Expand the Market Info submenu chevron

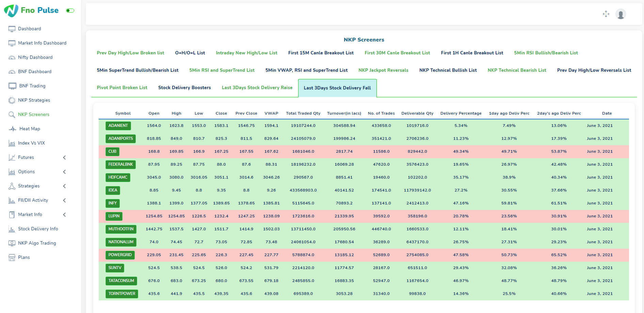(64, 215)
